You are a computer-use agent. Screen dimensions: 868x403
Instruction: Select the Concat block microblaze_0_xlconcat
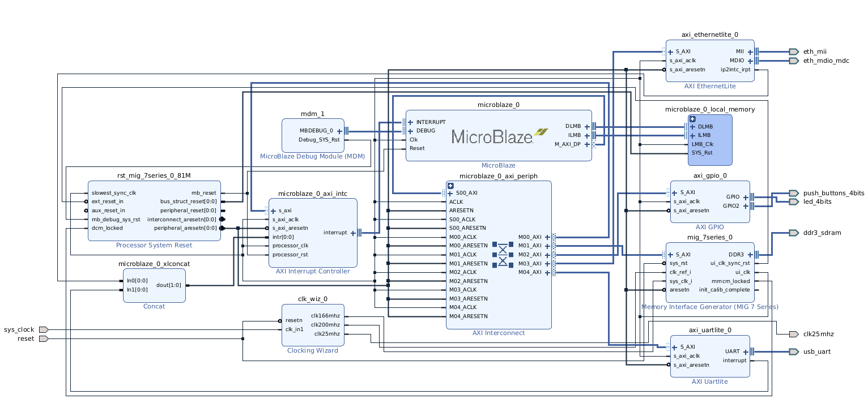pos(154,285)
